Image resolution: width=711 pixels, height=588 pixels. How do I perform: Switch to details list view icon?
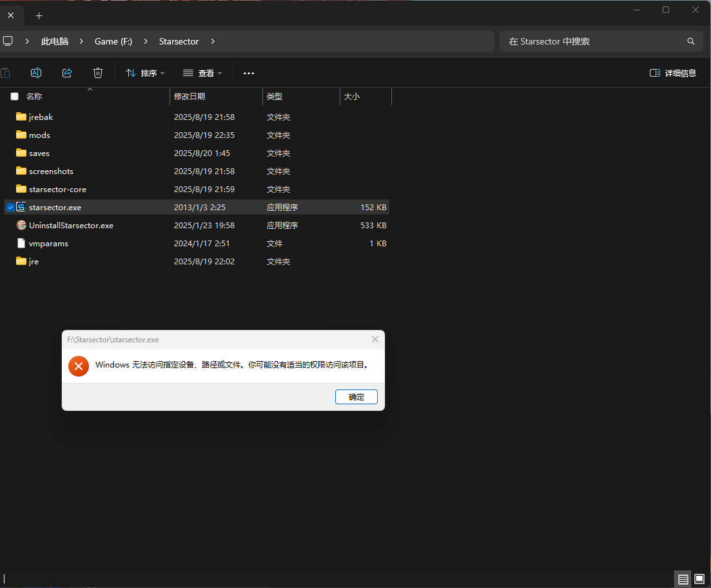[683, 579]
